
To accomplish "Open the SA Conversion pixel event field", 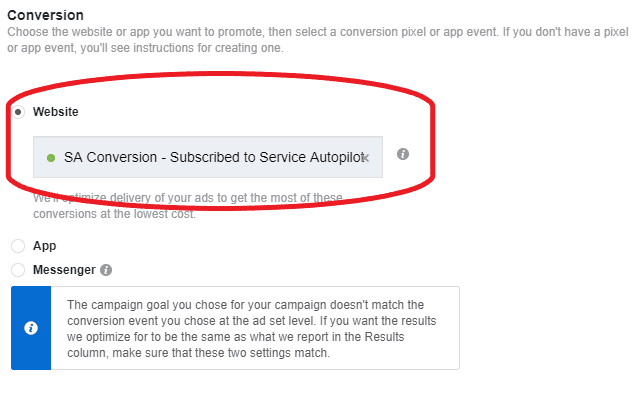I will coord(208,157).
